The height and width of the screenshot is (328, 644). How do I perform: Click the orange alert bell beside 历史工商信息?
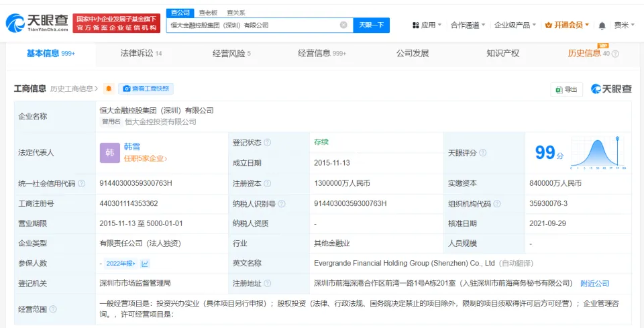tap(109, 89)
